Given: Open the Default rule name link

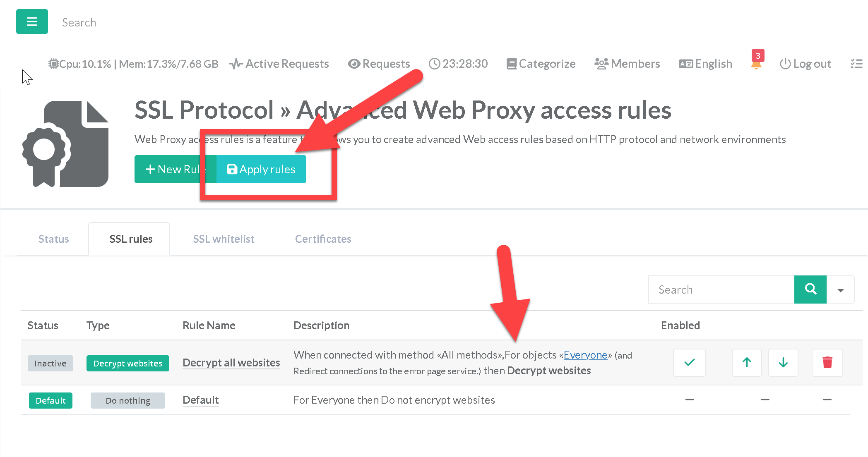Looking at the screenshot, I should pyautogui.click(x=201, y=400).
